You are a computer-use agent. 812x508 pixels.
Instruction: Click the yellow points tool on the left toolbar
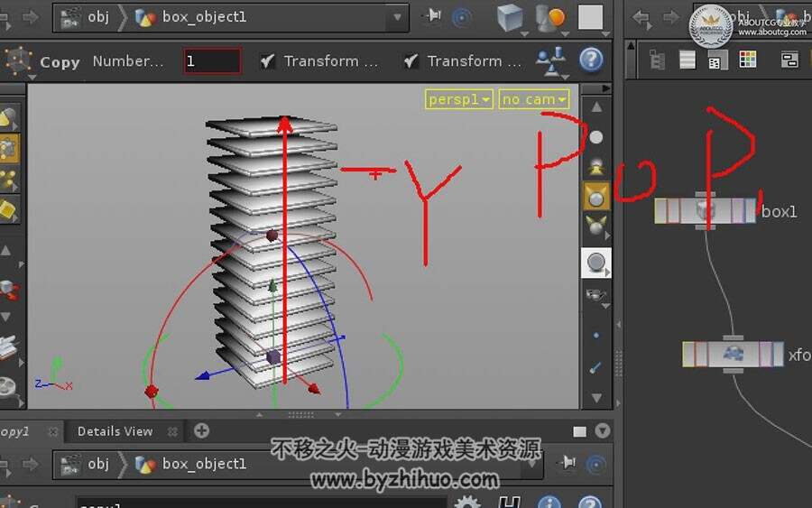click(x=8, y=180)
